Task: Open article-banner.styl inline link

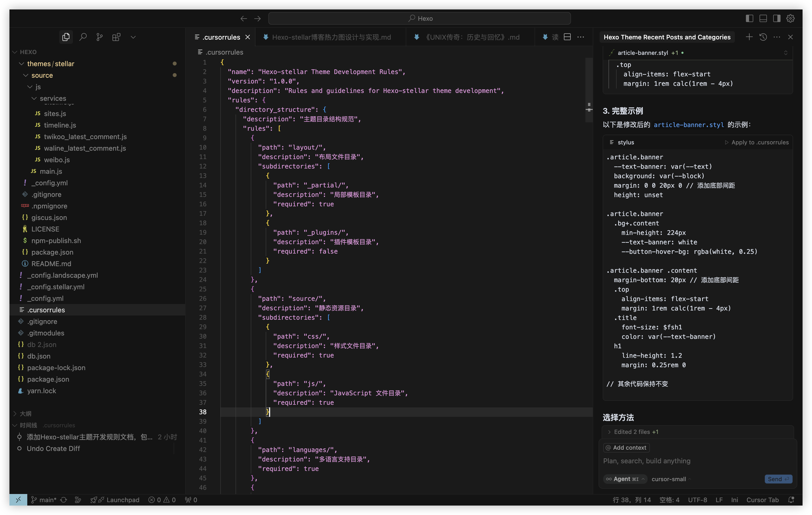Action: [x=688, y=125]
